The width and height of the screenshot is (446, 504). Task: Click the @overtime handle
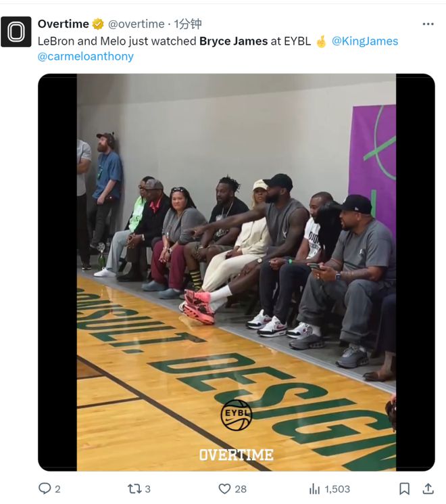(136, 24)
